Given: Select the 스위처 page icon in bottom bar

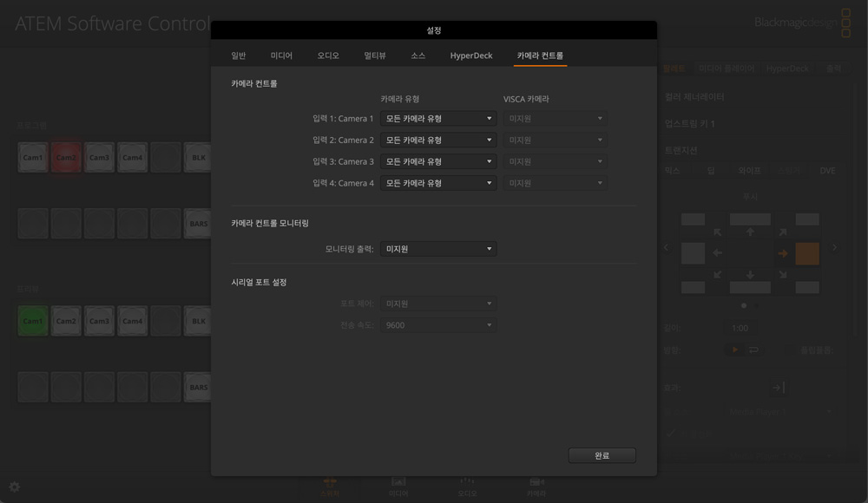Looking at the screenshot, I should tap(330, 486).
